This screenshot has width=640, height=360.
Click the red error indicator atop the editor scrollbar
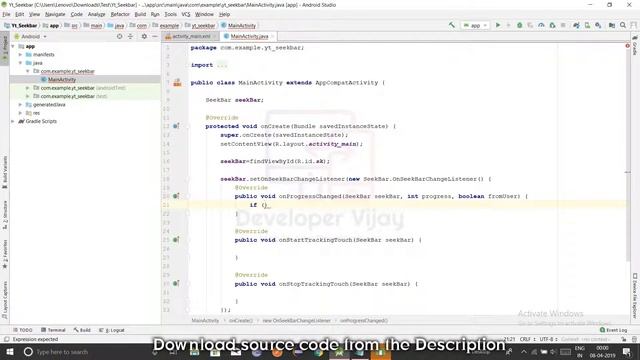[627, 46]
